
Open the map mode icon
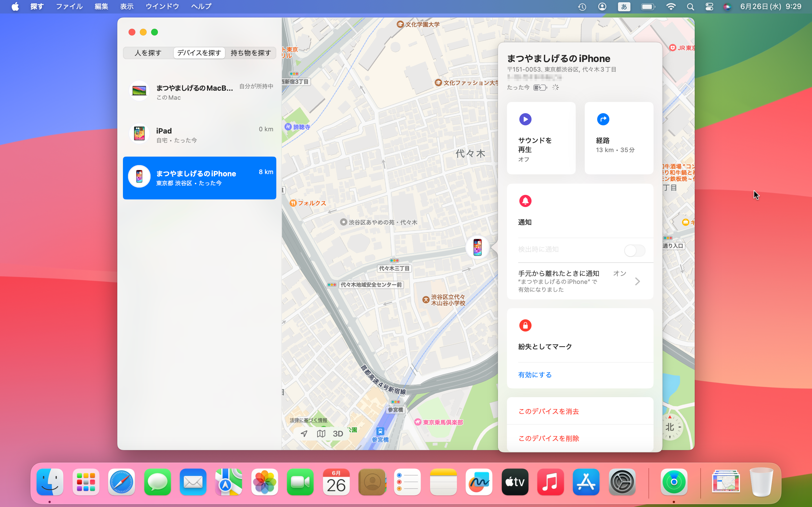(x=321, y=433)
